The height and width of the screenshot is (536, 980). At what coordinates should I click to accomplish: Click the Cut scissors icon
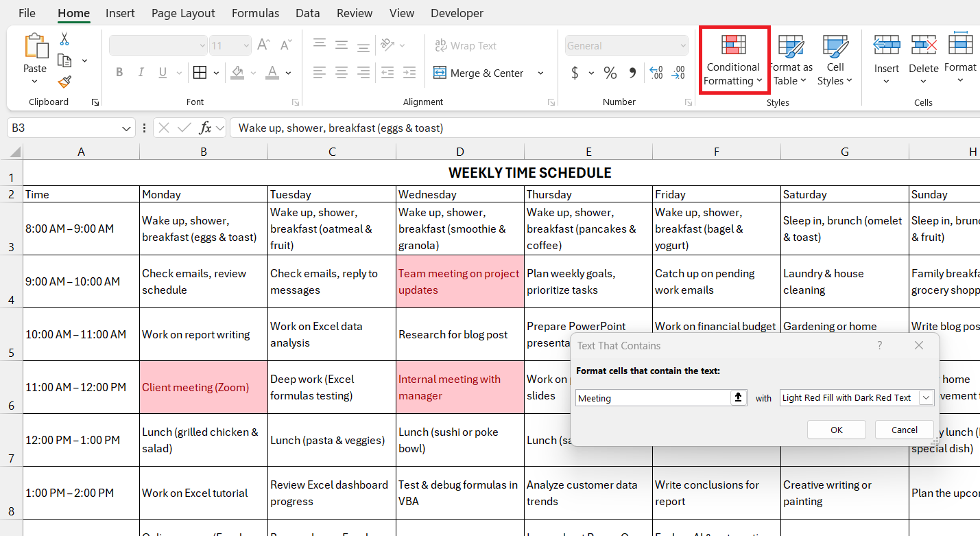coord(64,39)
